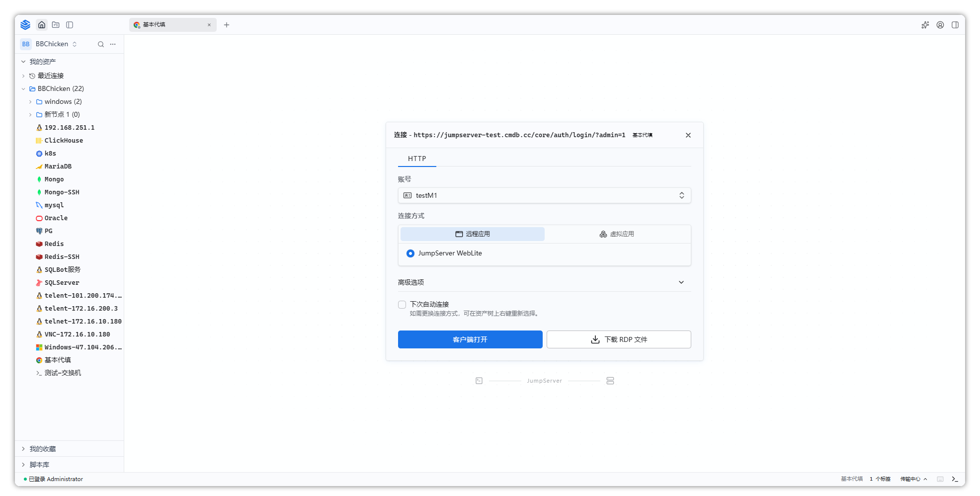Select the HTTP tab in dialog
The height and width of the screenshot is (496, 980).
click(x=417, y=159)
